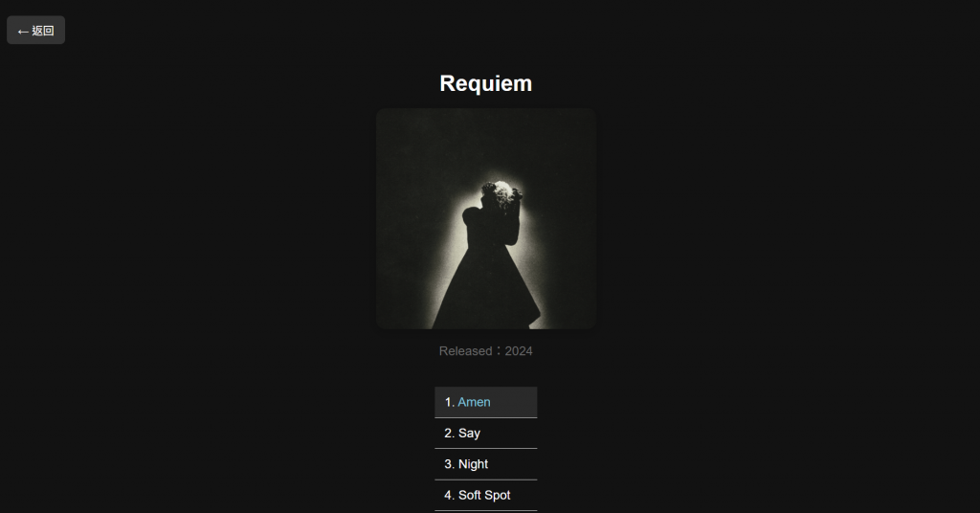The image size is (980, 513).
Task: Play track 3 Night
Action: pyautogui.click(x=485, y=464)
